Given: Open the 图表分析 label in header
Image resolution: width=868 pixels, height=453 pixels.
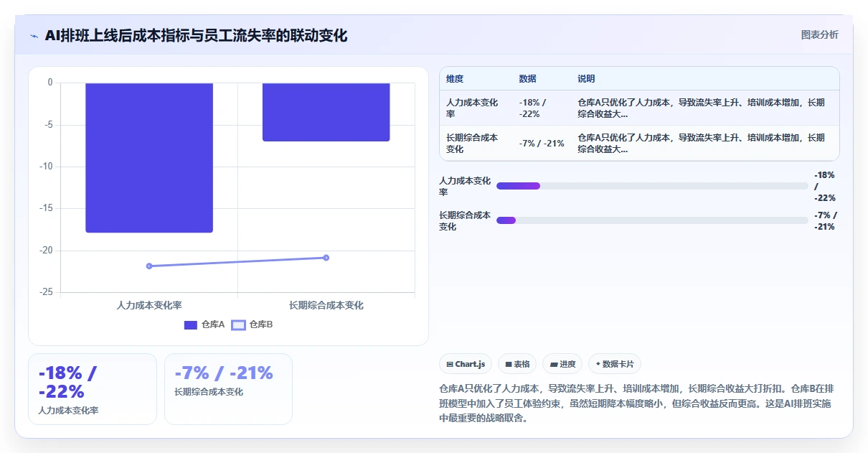Looking at the screenshot, I should (819, 34).
